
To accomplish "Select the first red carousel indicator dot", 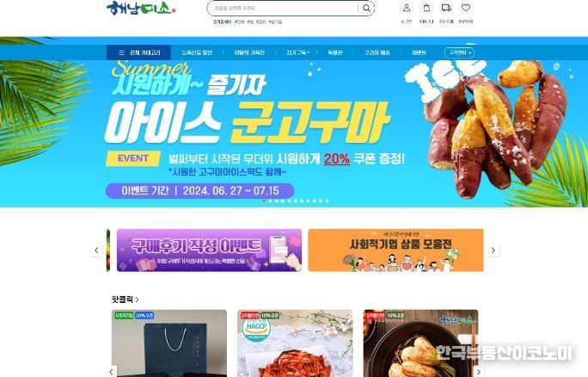I will click(264, 201).
